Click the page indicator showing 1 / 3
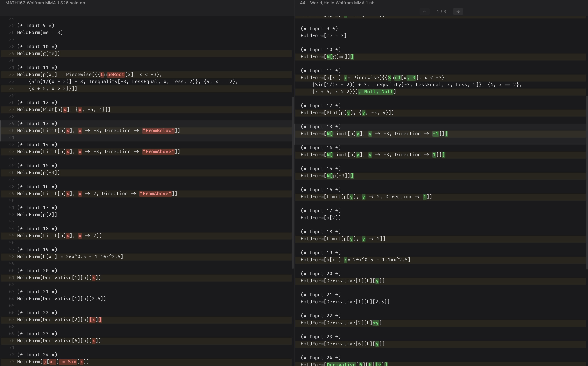 click(441, 11)
